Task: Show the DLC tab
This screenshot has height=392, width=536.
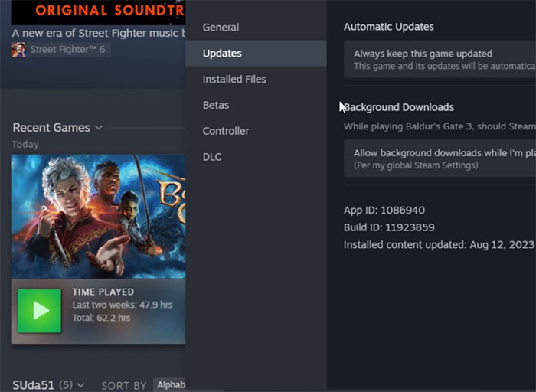Action: pos(212,158)
